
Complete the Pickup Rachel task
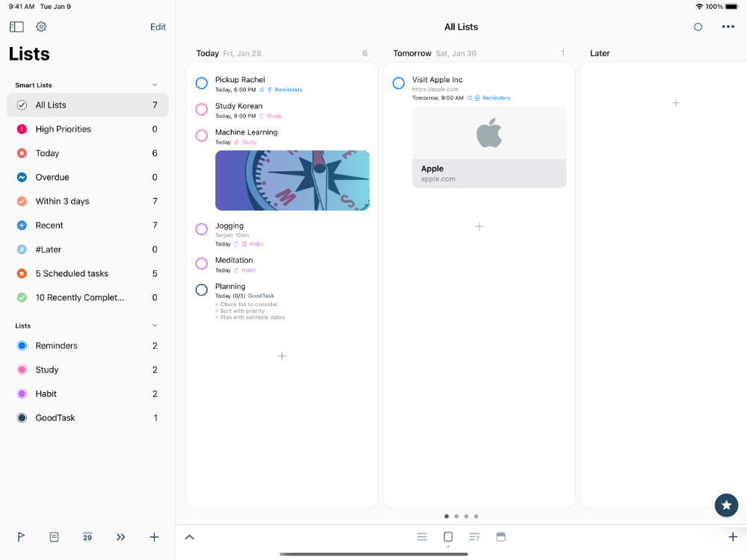click(202, 84)
